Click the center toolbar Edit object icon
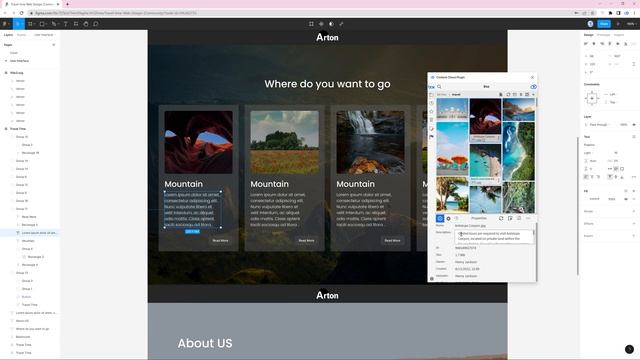Viewport: 640px width, 360px height. [x=311, y=24]
